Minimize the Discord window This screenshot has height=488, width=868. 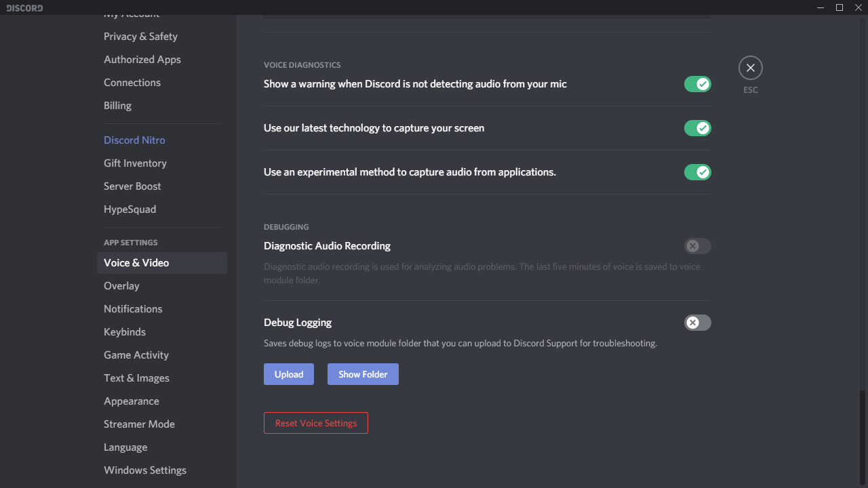(821, 7)
